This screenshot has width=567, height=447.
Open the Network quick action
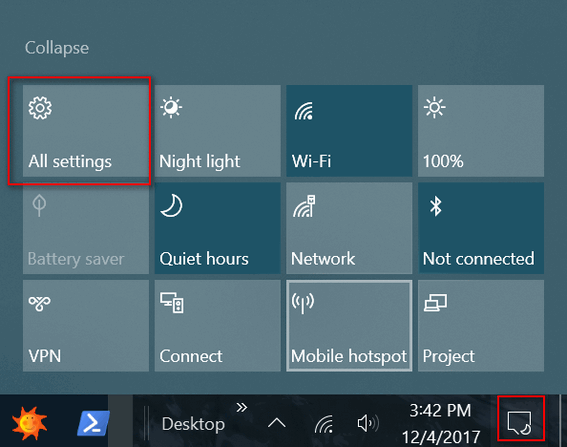click(349, 228)
